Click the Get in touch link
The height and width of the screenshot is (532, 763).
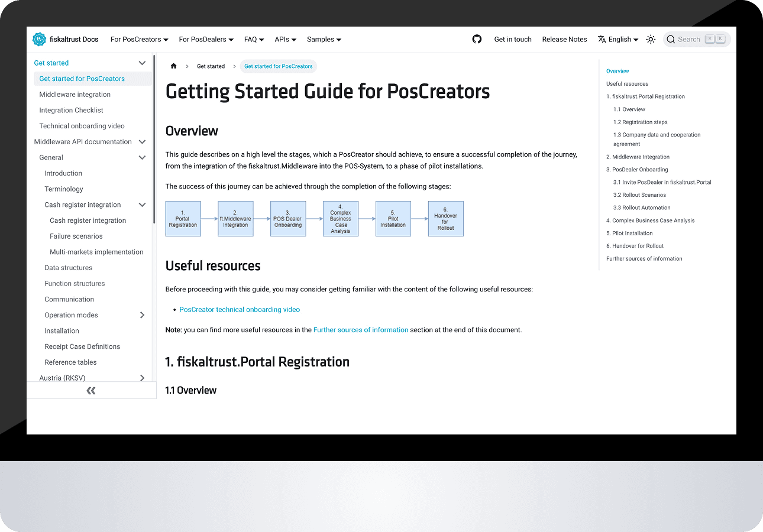[x=513, y=40]
